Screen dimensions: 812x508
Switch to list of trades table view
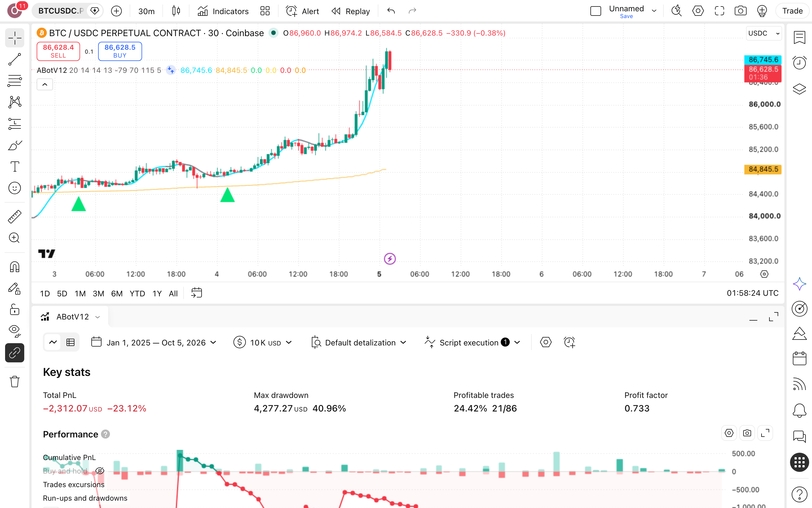(x=70, y=342)
